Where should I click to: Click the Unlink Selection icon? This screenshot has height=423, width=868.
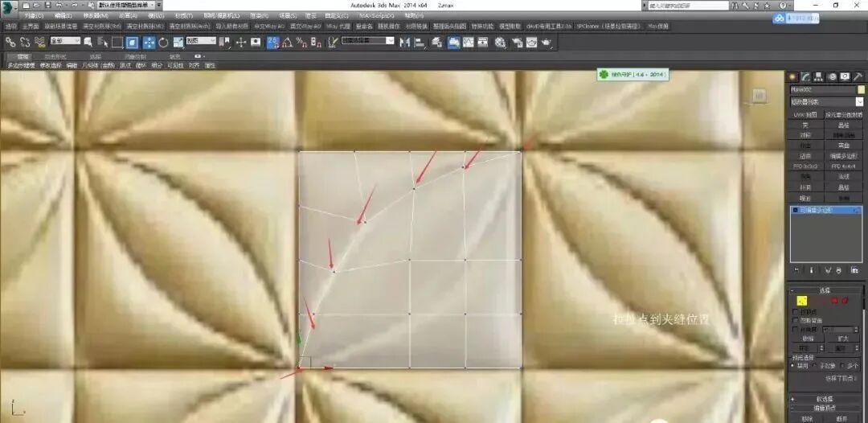tap(25, 42)
